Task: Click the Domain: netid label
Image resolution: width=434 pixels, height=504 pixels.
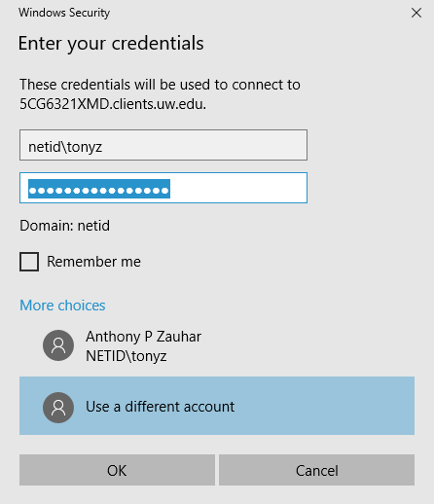Action: 65,226
